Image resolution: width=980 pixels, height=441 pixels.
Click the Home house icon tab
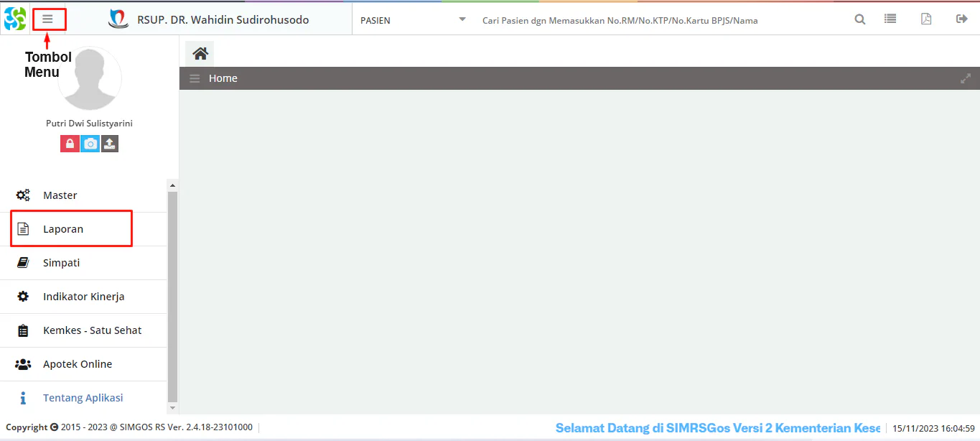(200, 53)
